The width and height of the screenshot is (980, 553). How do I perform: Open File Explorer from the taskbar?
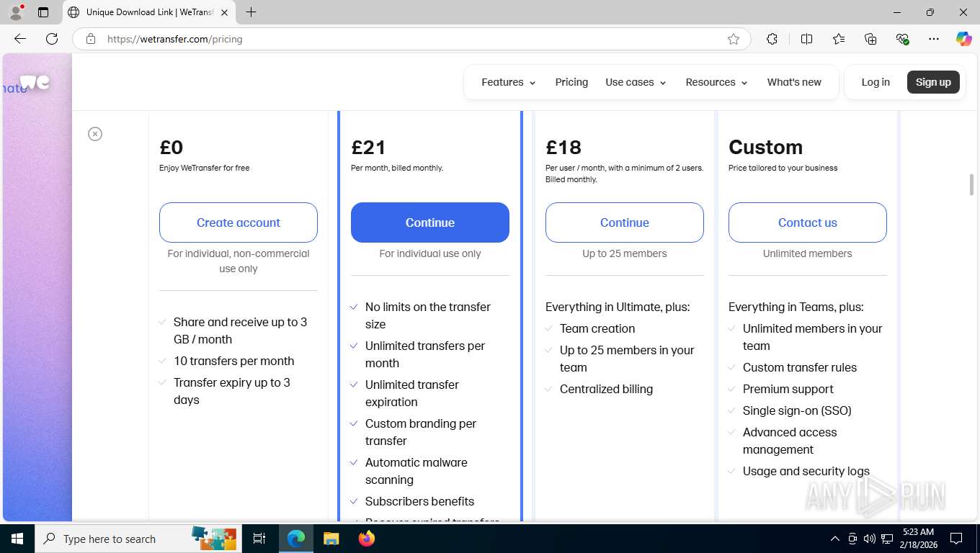pos(331,539)
